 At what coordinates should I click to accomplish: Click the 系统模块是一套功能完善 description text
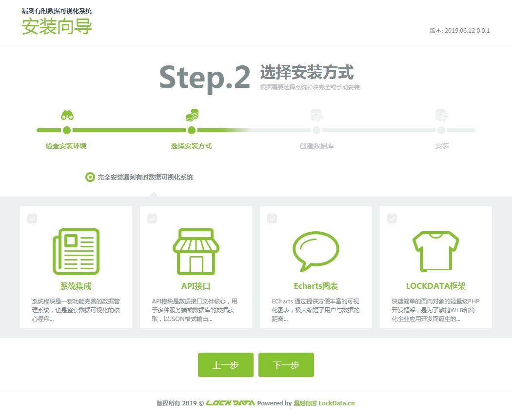pos(76,310)
